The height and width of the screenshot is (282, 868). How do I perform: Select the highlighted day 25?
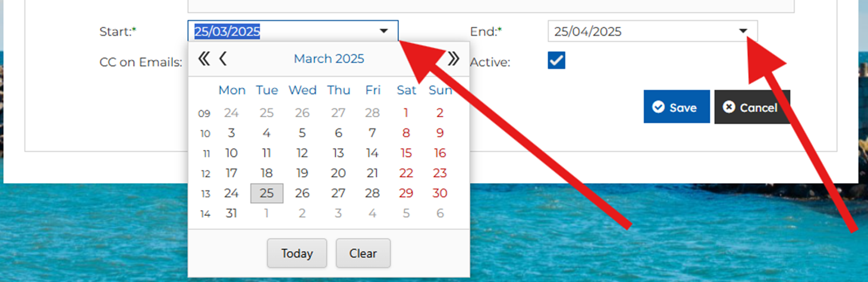[x=266, y=193]
